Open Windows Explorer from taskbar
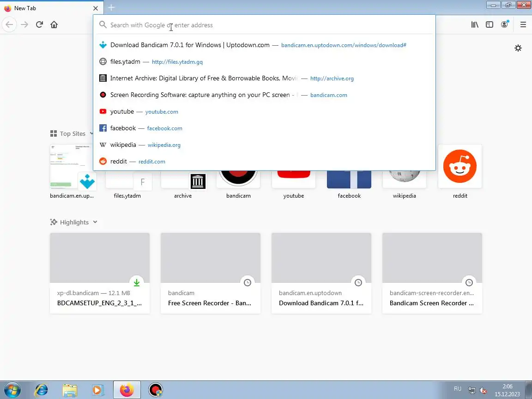The width and height of the screenshot is (532, 399). pyautogui.click(x=70, y=390)
